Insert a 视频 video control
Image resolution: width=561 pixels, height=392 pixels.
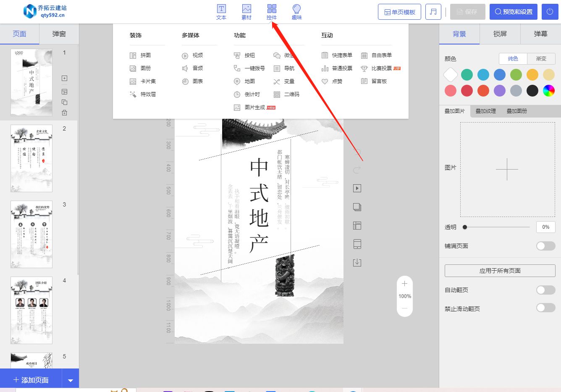pos(192,55)
